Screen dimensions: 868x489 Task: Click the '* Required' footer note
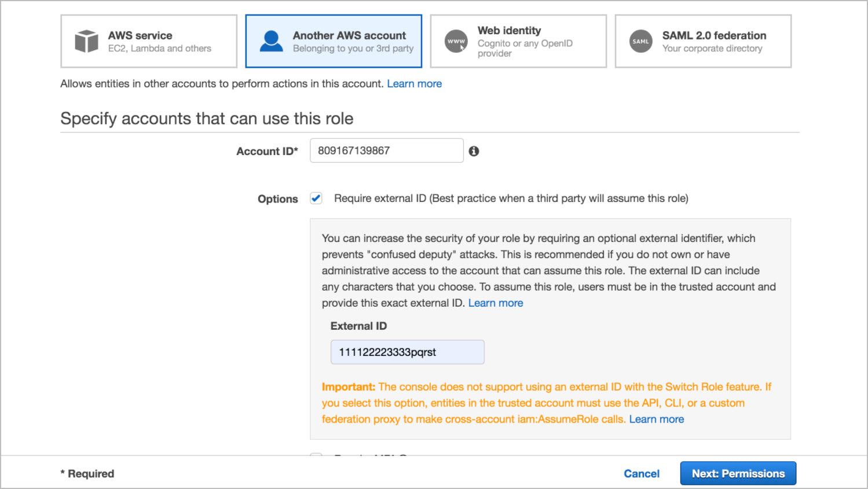click(87, 474)
